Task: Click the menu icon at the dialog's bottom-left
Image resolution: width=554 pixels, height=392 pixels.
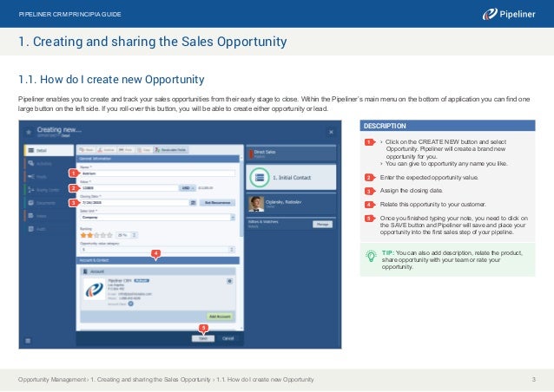Action: 28,341
